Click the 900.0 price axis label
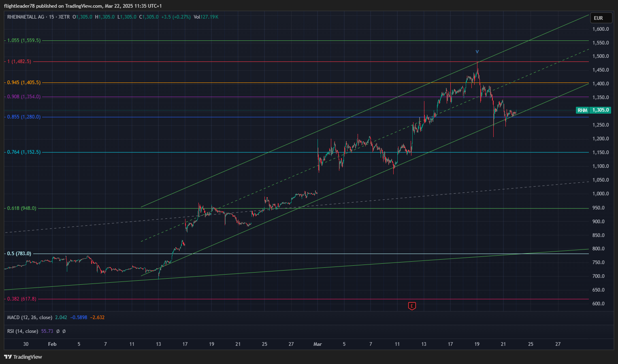The width and height of the screenshot is (618, 364). [599, 222]
